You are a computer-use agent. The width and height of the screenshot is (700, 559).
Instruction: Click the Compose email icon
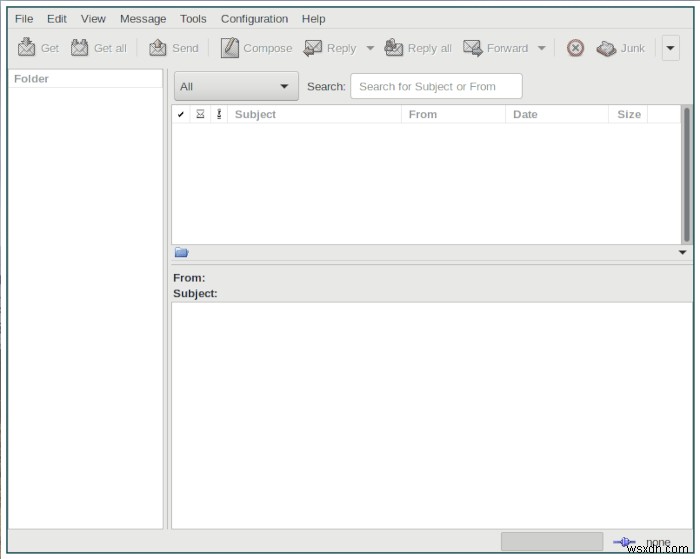point(229,47)
